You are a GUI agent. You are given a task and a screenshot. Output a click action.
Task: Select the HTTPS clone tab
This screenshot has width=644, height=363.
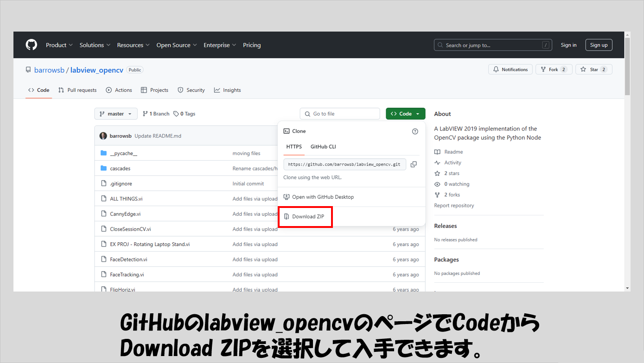click(x=294, y=147)
